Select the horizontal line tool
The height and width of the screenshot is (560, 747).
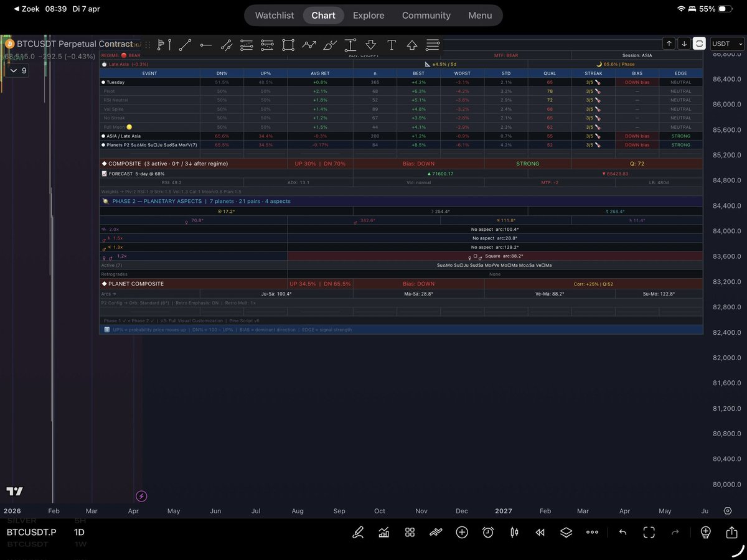point(205,45)
